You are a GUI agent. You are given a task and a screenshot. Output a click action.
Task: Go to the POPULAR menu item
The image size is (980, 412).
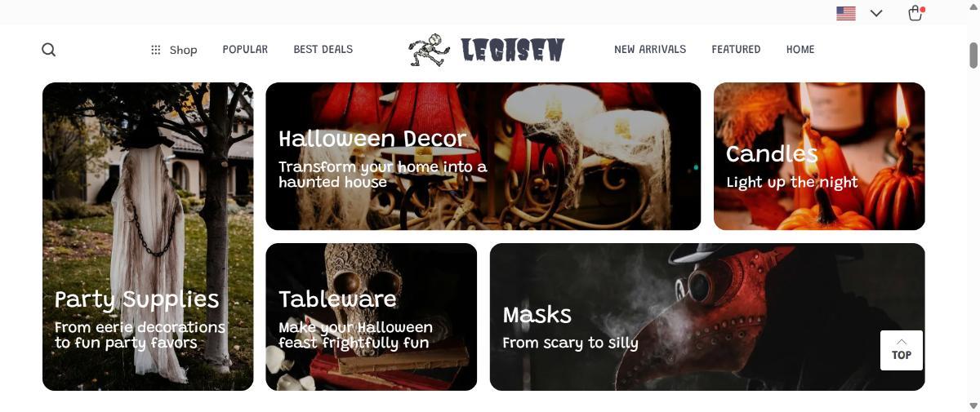[245, 50]
